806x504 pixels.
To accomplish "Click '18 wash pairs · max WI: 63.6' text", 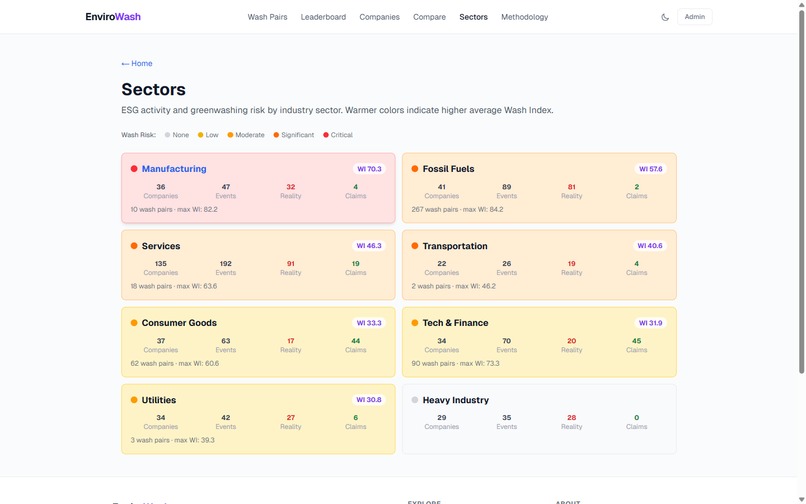I will (174, 286).
